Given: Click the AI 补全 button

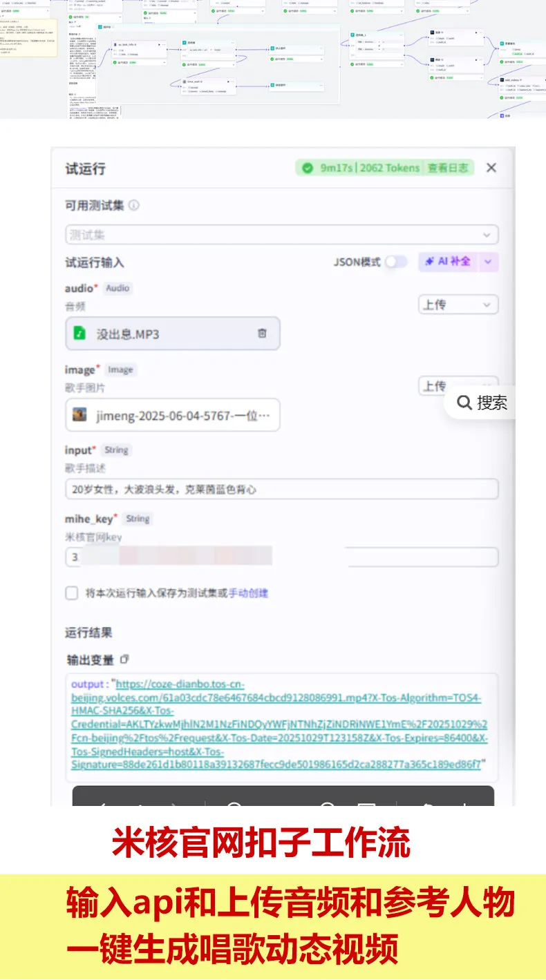Looking at the screenshot, I should (x=448, y=262).
